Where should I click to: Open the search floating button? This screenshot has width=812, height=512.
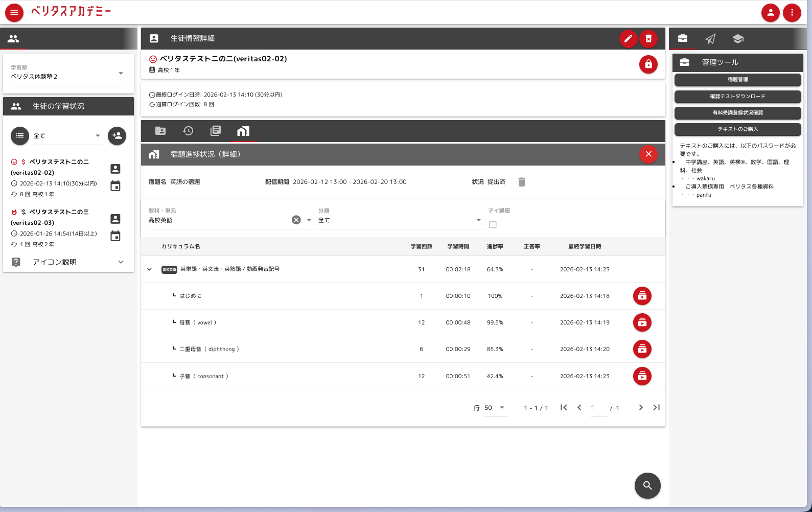pyautogui.click(x=647, y=485)
